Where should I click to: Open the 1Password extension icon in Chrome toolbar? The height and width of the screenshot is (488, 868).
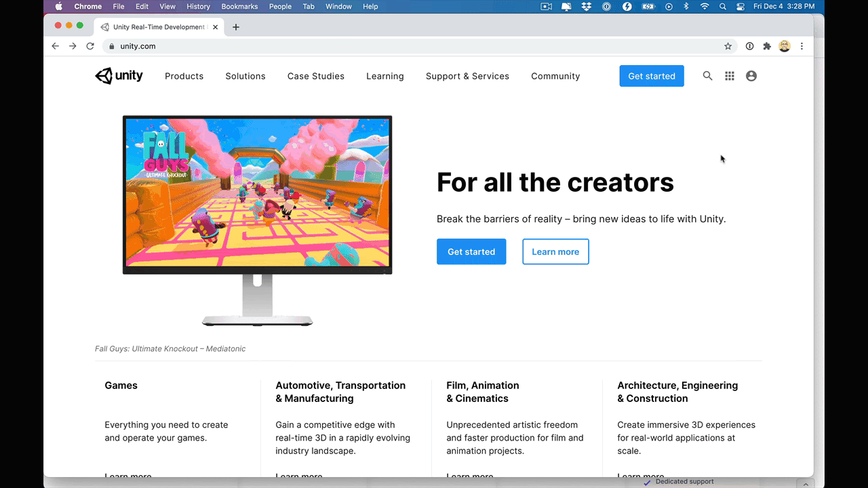click(x=749, y=46)
